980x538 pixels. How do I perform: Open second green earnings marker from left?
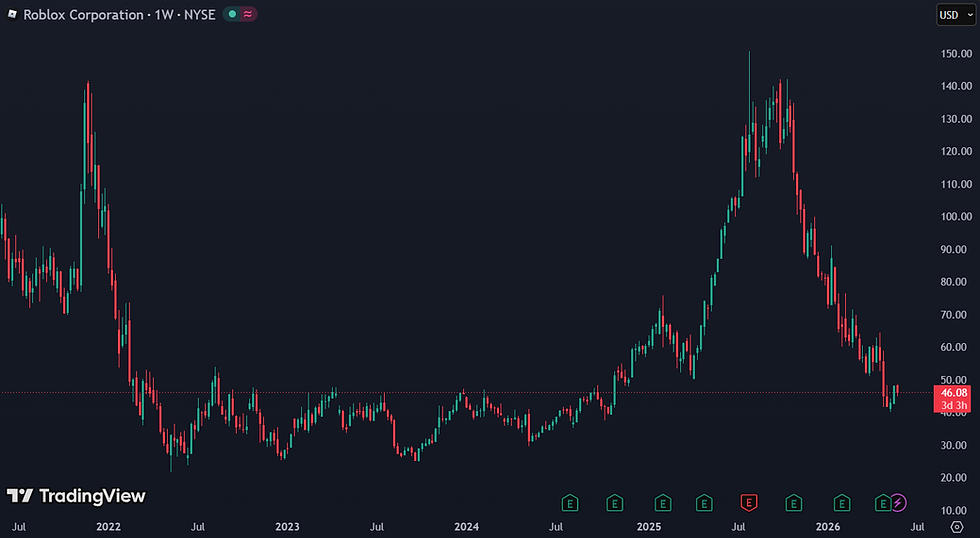(615, 502)
